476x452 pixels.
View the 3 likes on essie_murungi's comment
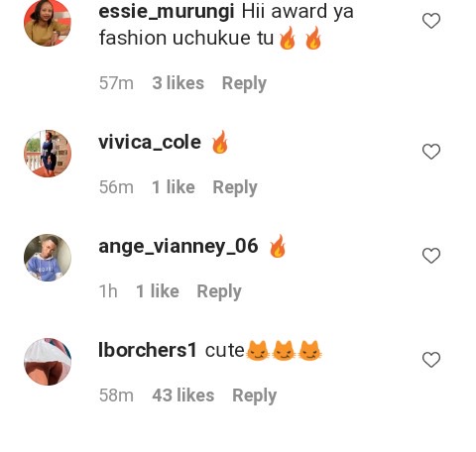point(178,83)
